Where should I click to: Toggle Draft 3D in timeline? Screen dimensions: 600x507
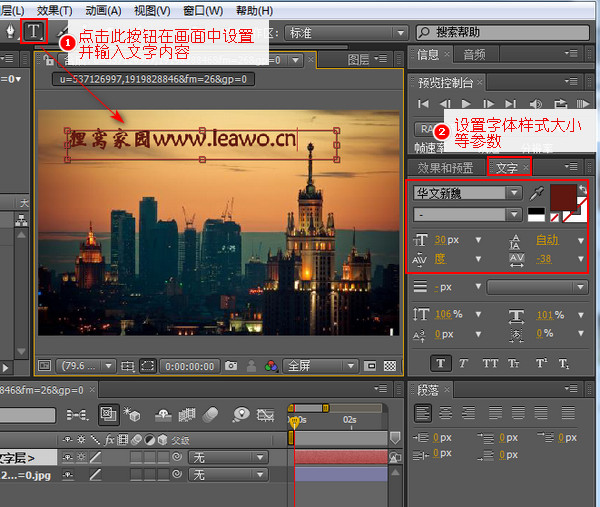click(x=132, y=414)
